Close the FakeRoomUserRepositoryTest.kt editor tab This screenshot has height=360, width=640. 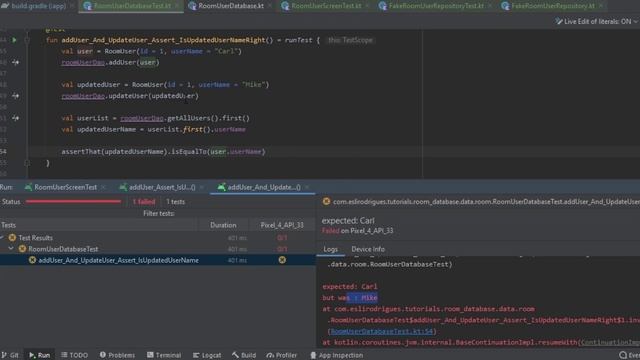pyautogui.click(x=490, y=6)
